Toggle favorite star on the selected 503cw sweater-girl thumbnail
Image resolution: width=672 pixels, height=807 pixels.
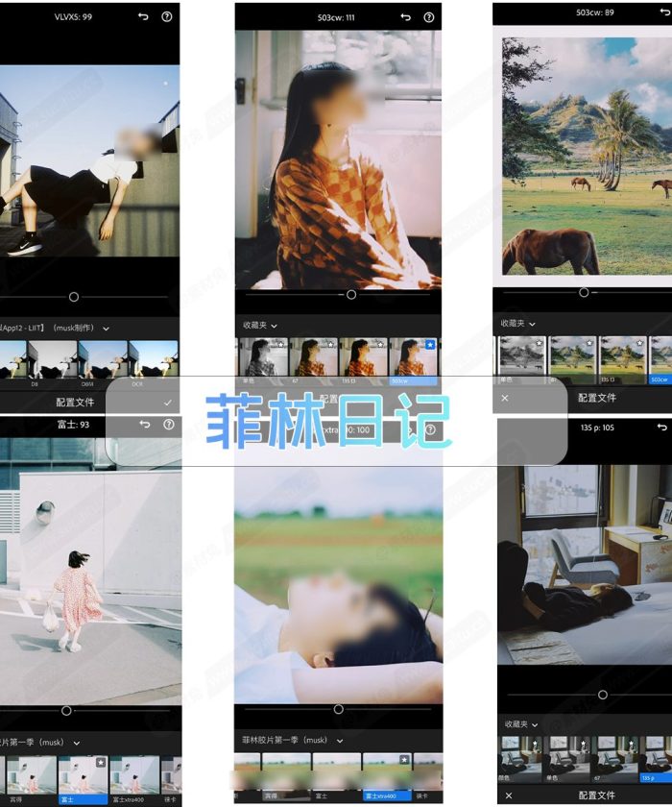(x=430, y=344)
